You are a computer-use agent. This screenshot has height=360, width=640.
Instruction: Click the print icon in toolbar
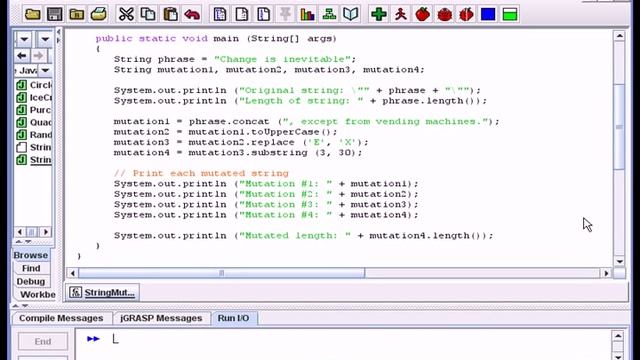pos(98,14)
